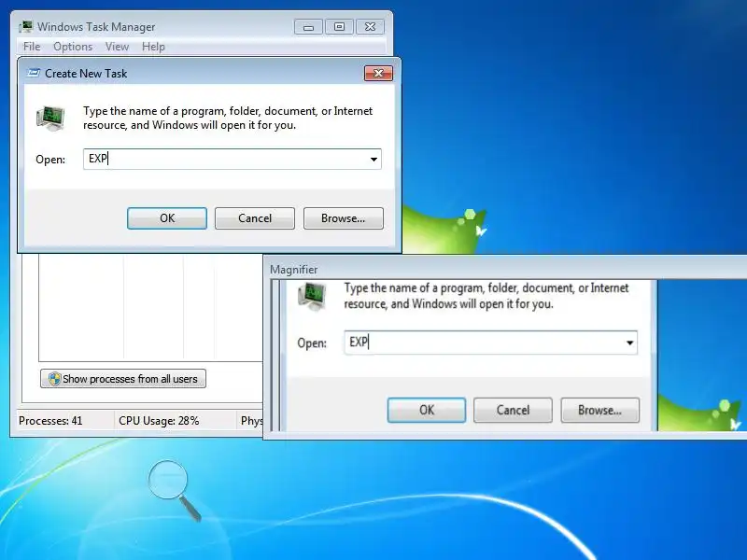
Task: Close the Windows Task Manager window
Action: click(370, 27)
